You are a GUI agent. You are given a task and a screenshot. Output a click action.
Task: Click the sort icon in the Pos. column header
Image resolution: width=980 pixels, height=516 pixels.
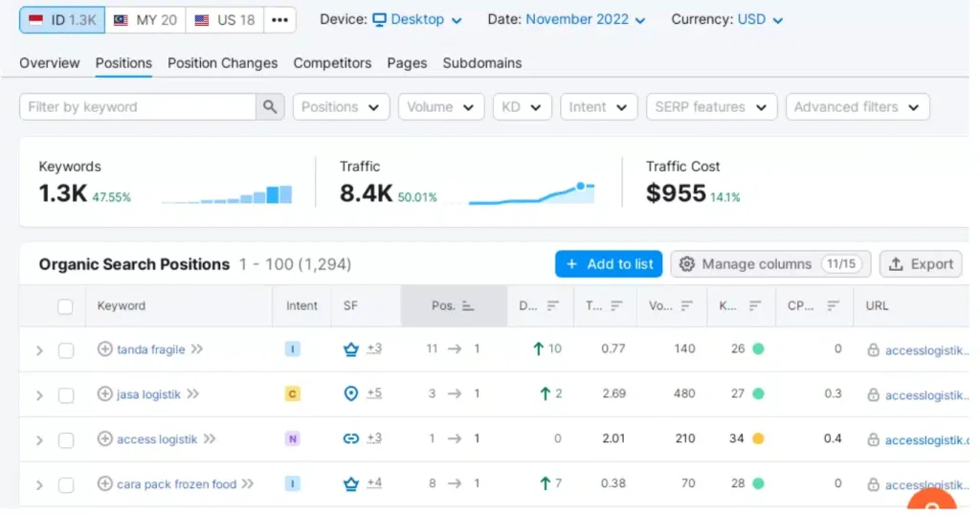click(x=468, y=306)
